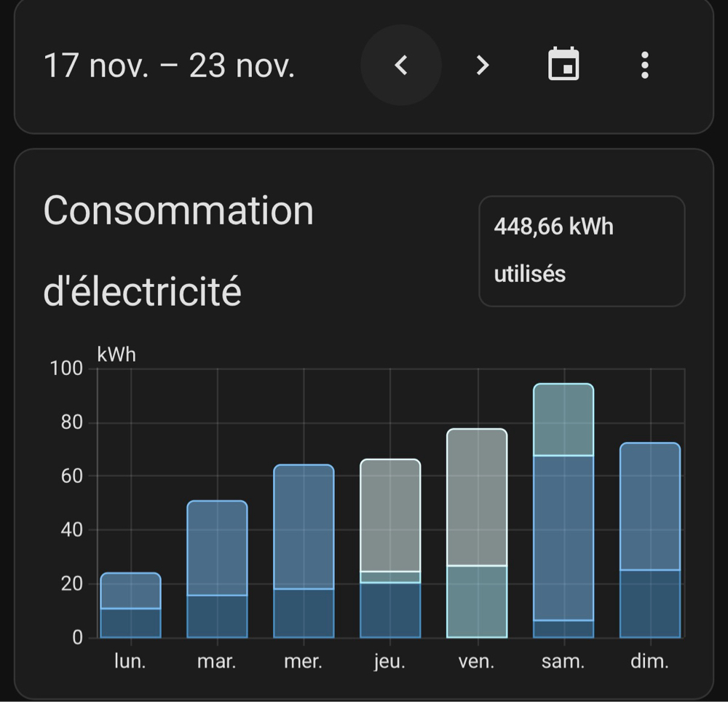Select the large blue middle segment on Saturday

pyautogui.click(x=563, y=537)
